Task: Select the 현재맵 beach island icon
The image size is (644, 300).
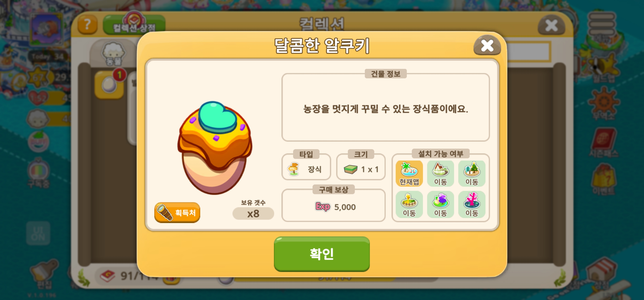Action: (x=409, y=173)
